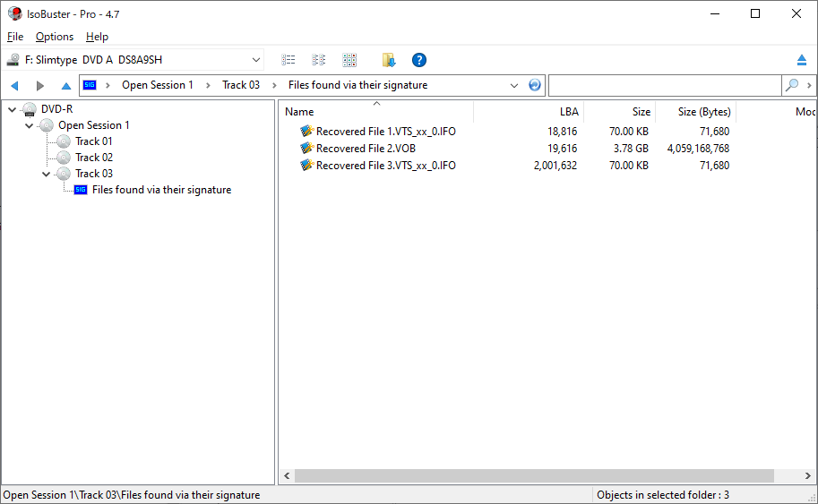
Task: Expand search options chevron next to the magnifier
Action: click(809, 85)
